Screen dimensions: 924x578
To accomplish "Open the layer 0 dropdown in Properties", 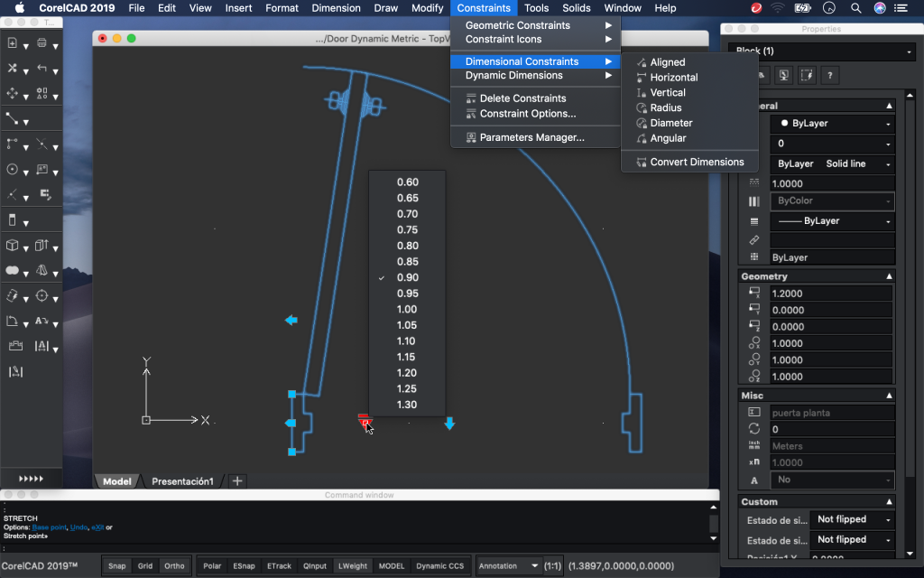I will pos(832,144).
